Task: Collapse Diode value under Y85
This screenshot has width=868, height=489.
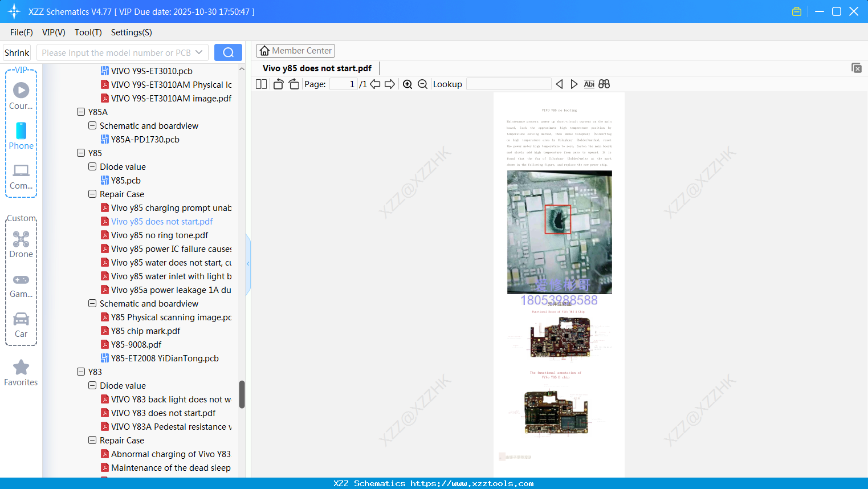Action: [x=92, y=166]
